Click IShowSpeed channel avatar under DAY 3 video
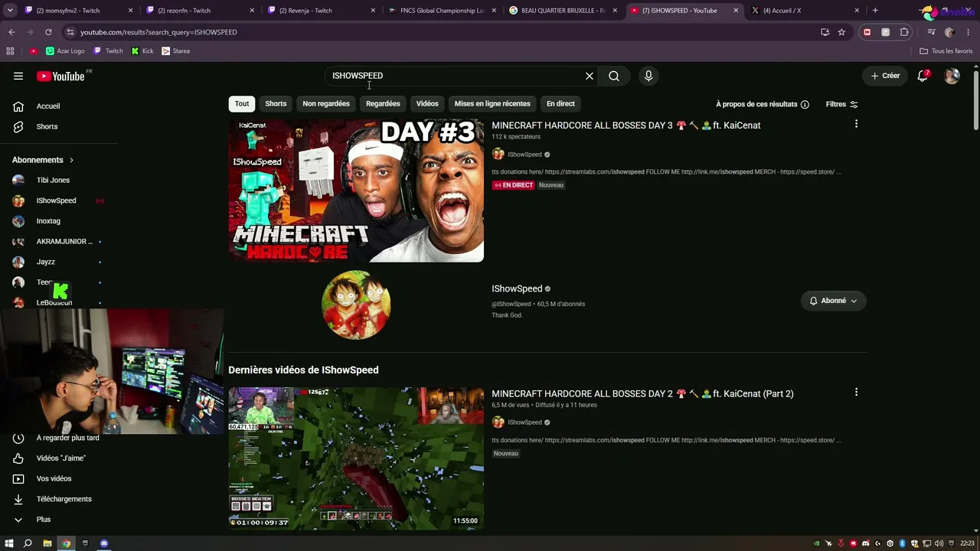The height and width of the screenshot is (551, 980). pyautogui.click(x=498, y=155)
